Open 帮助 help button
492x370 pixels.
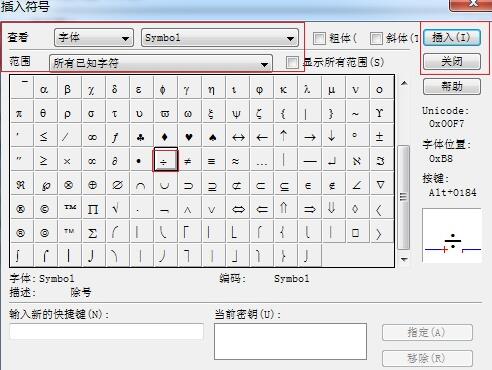tap(452, 87)
